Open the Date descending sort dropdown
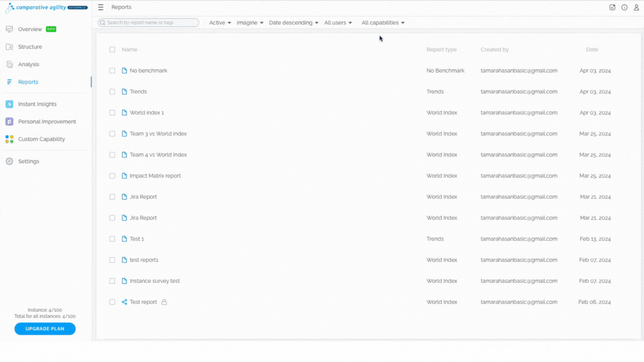This screenshot has height=362, width=644. coord(293,22)
